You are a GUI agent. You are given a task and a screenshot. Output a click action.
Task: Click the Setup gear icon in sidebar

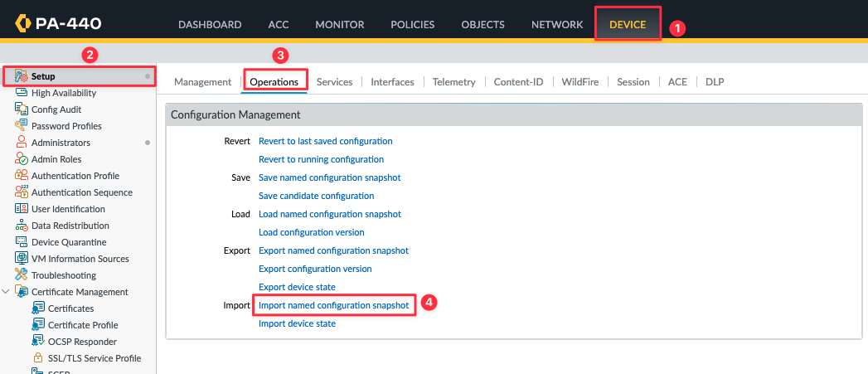click(21, 76)
